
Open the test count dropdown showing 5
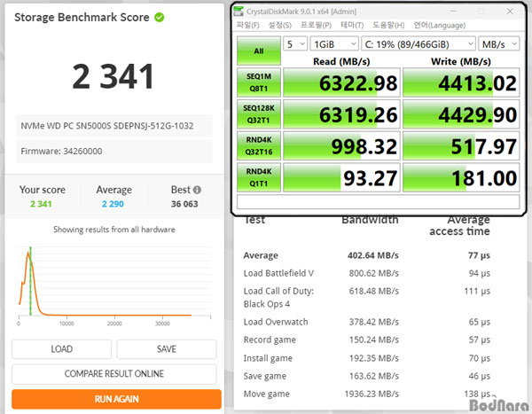[x=297, y=43]
